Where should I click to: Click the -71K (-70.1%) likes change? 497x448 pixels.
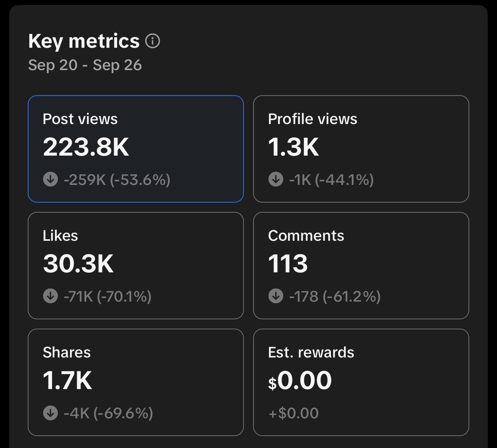tap(107, 296)
